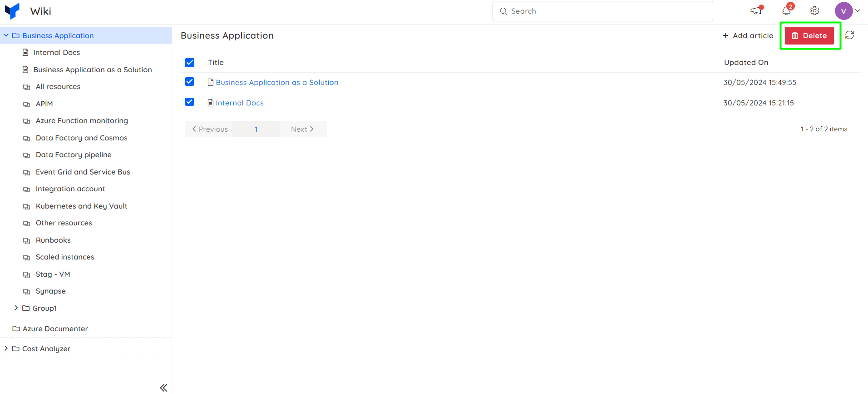
Task: Select the Group1 folder
Action: point(44,308)
